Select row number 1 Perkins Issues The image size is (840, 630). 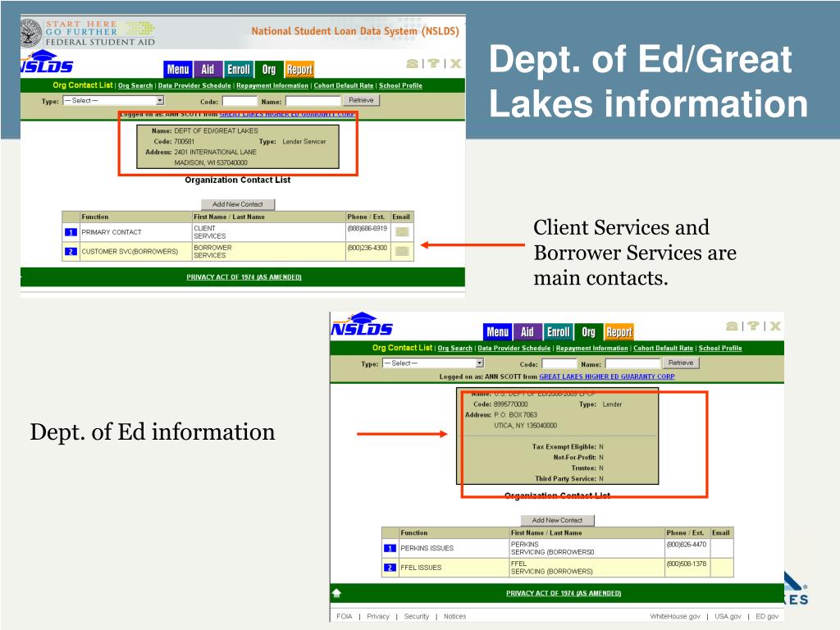(390, 548)
